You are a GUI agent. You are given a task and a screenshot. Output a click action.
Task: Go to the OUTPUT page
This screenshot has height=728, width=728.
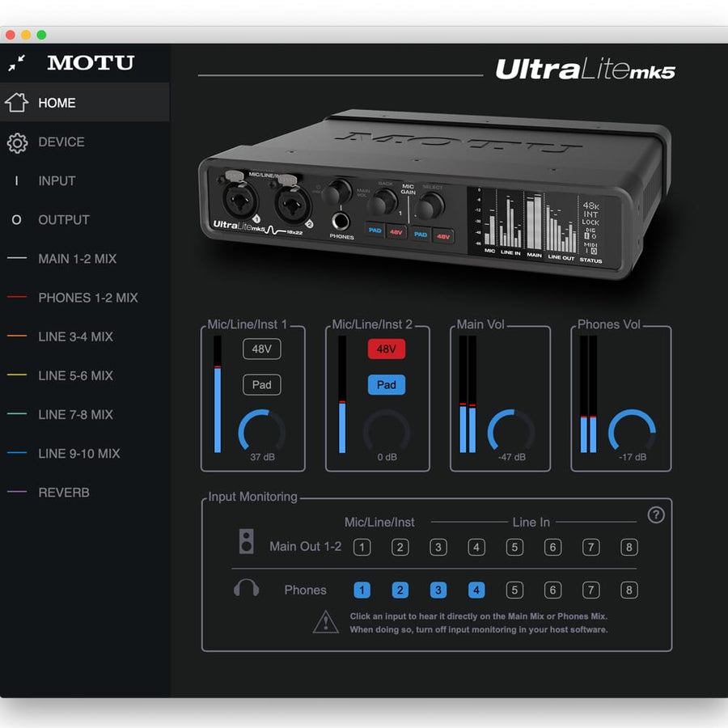(x=84, y=219)
